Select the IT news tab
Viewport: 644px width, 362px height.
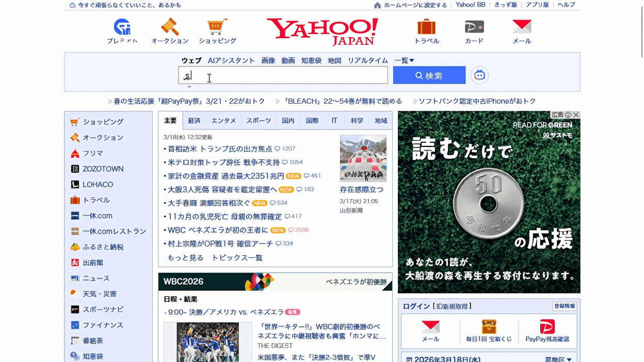coord(334,121)
